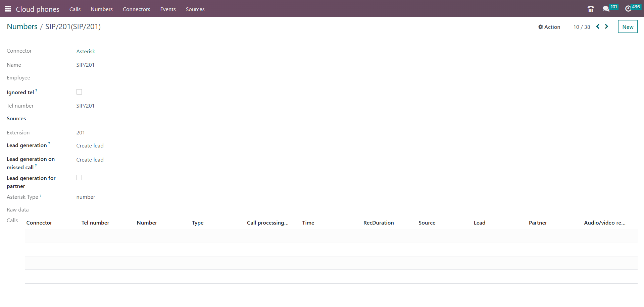Screen dimensions: 644x307
Task: Open the Connectors menu
Action: click(x=136, y=9)
